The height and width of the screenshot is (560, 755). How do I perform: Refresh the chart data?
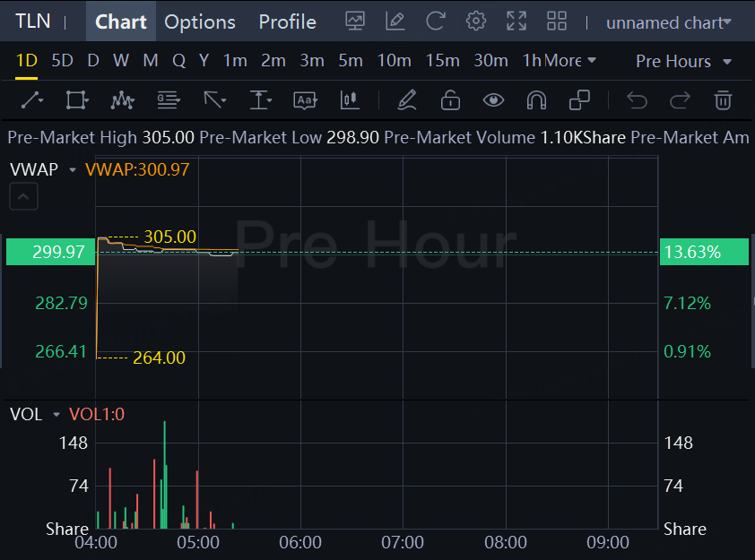[x=436, y=22]
